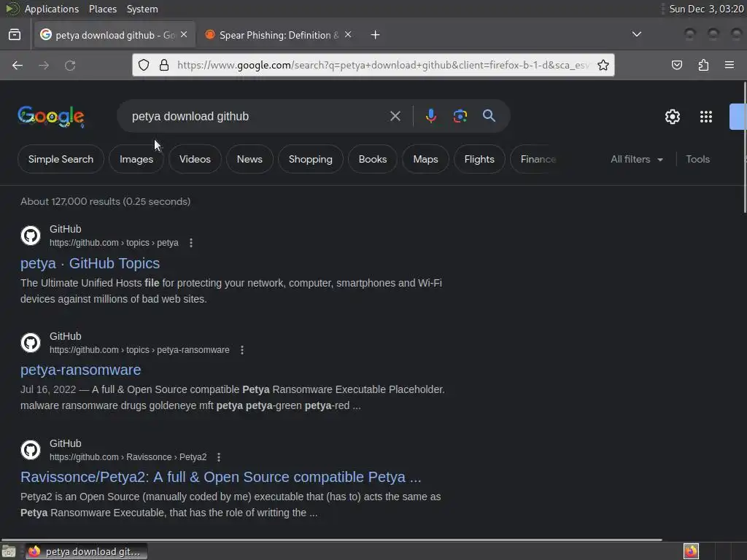Open Google quick settings gear

672,117
